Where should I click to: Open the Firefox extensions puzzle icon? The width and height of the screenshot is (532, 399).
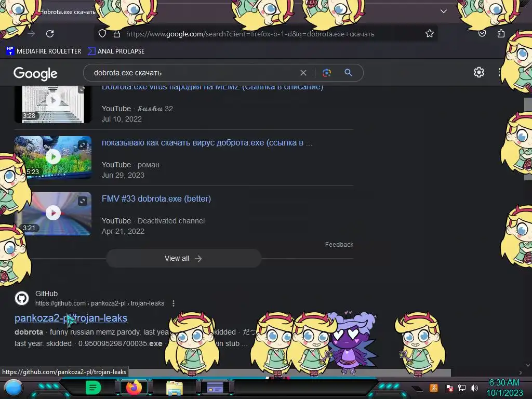coord(501,33)
